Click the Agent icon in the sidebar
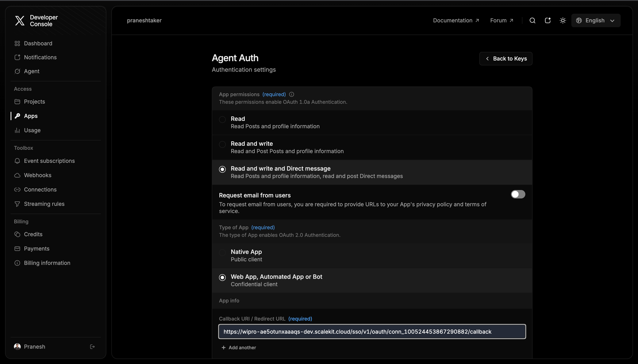Image resolution: width=638 pixels, height=364 pixels. tap(17, 71)
